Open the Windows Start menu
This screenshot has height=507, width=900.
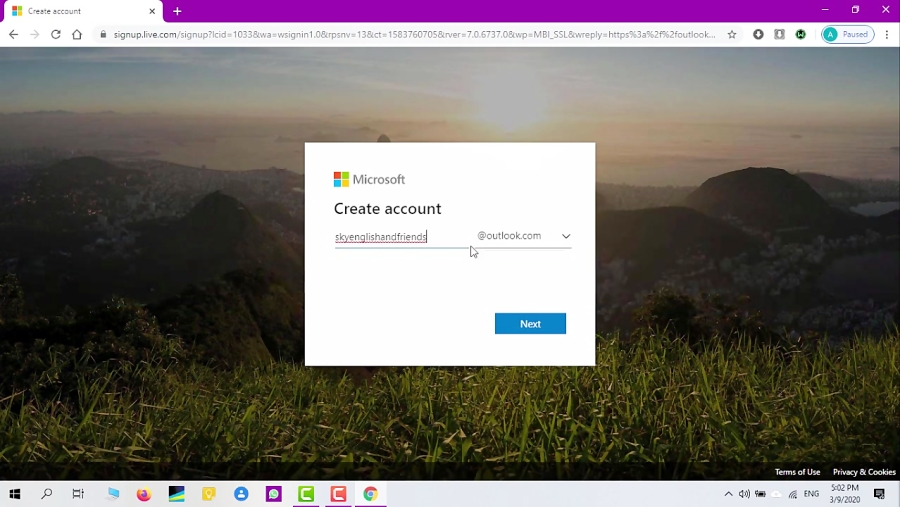[x=15, y=494]
